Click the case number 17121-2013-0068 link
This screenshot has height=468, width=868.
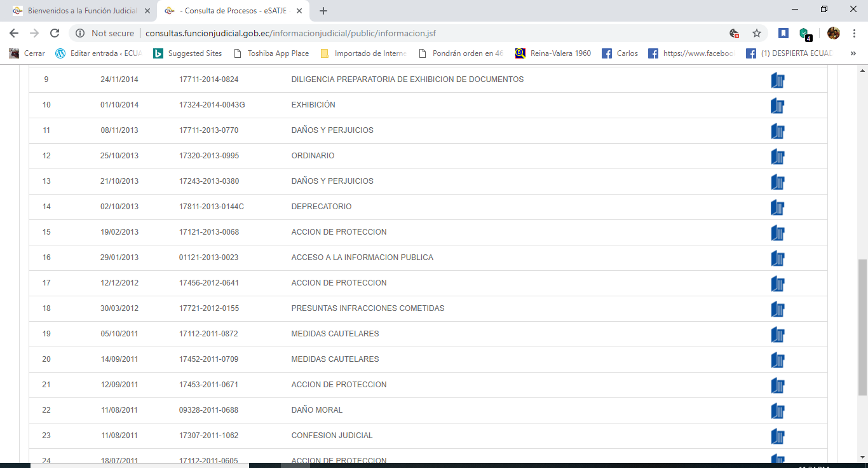click(x=208, y=232)
